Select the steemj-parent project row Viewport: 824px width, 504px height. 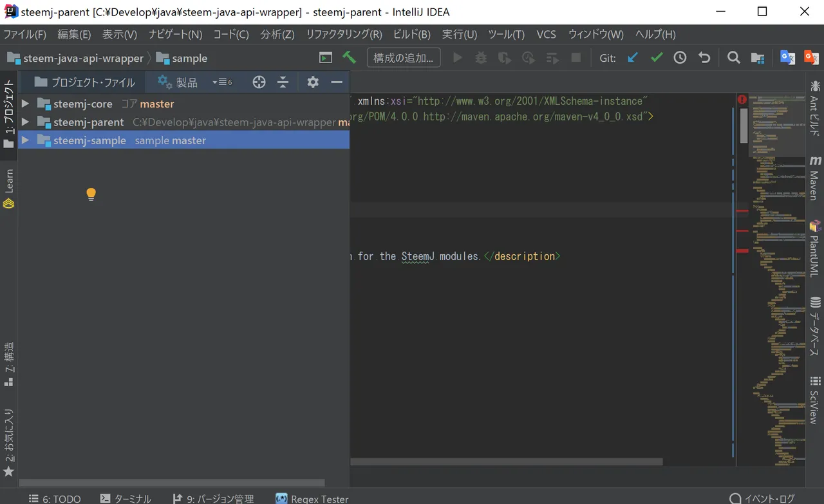183,122
